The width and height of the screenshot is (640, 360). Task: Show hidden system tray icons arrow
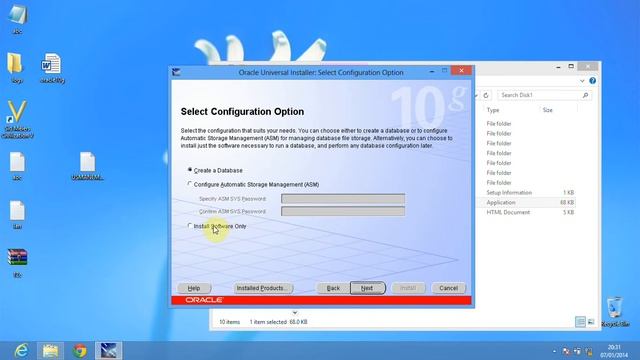pyautogui.click(x=554, y=351)
